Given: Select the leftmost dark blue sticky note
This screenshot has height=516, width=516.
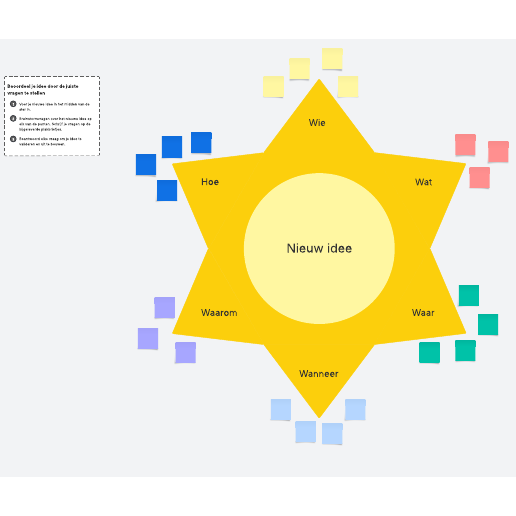Looking at the screenshot, I should (x=146, y=164).
